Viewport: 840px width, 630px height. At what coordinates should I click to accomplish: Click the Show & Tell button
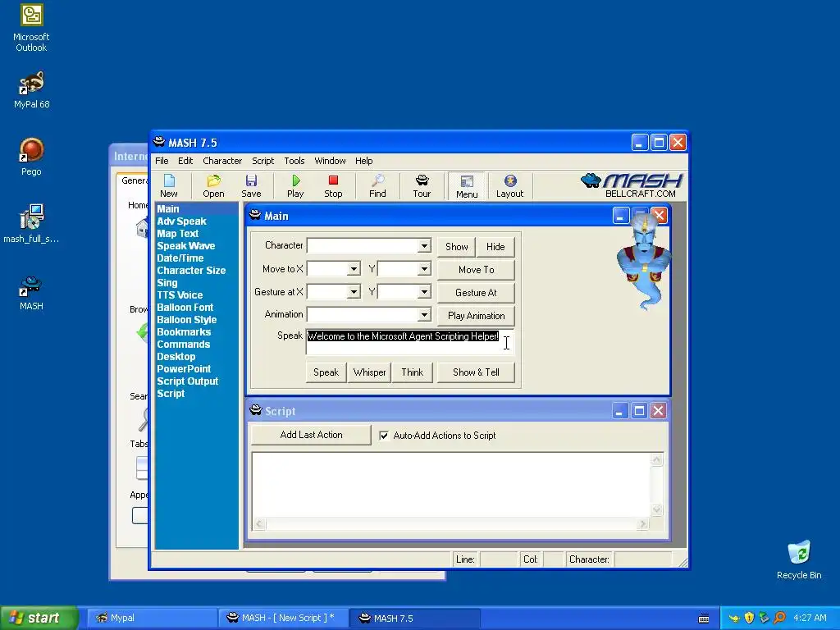pos(477,372)
